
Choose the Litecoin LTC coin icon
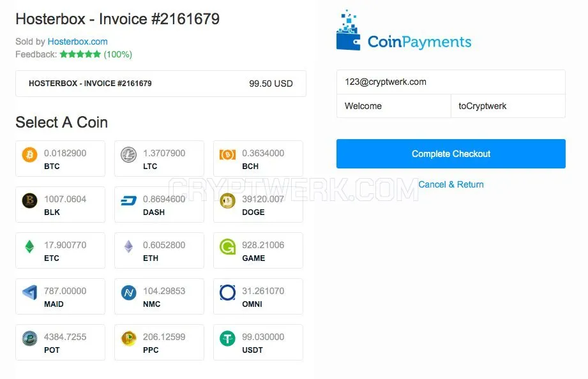[x=128, y=154]
